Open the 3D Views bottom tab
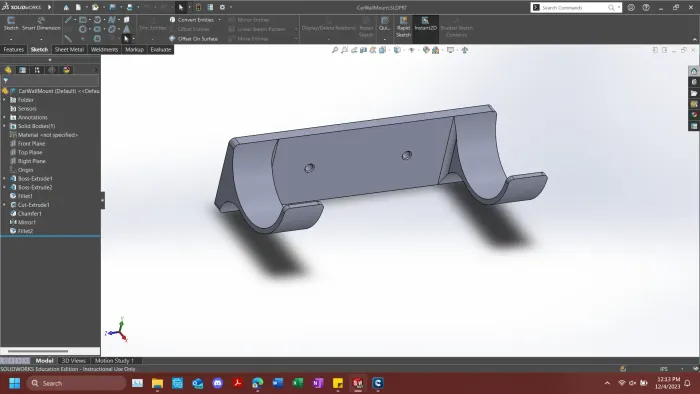Image resolution: width=700 pixels, height=394 pixels. coord(74,361)
